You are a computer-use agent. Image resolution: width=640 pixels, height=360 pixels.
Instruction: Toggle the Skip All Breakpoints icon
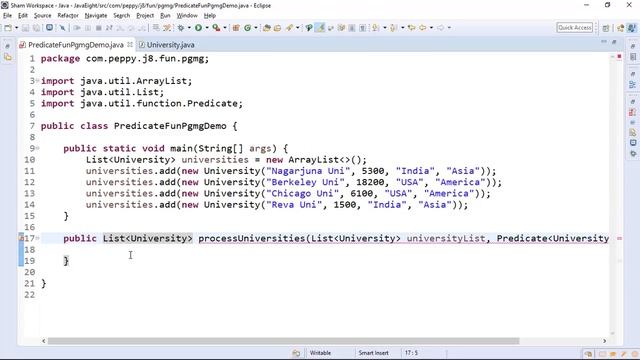[x=62, y=28]
